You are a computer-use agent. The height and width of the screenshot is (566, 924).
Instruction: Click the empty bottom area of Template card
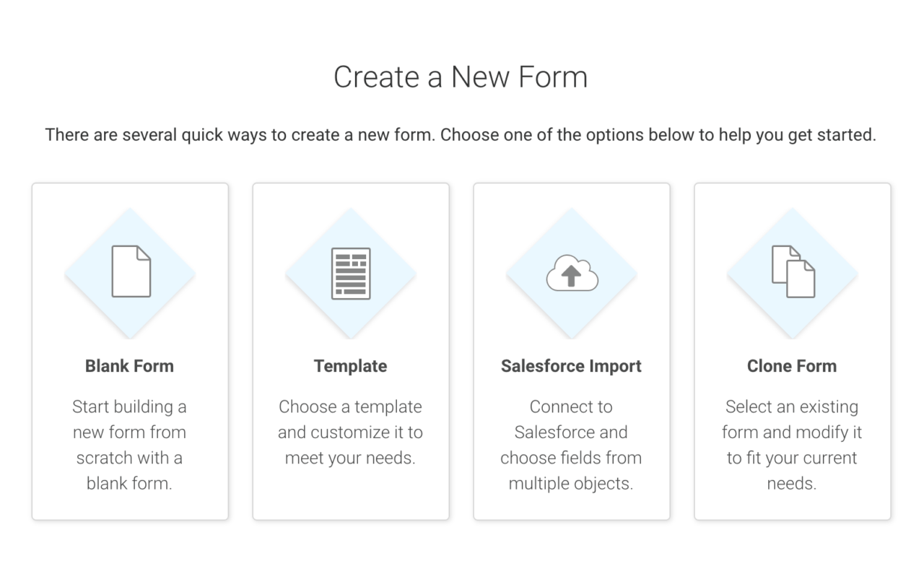(351, 495)
